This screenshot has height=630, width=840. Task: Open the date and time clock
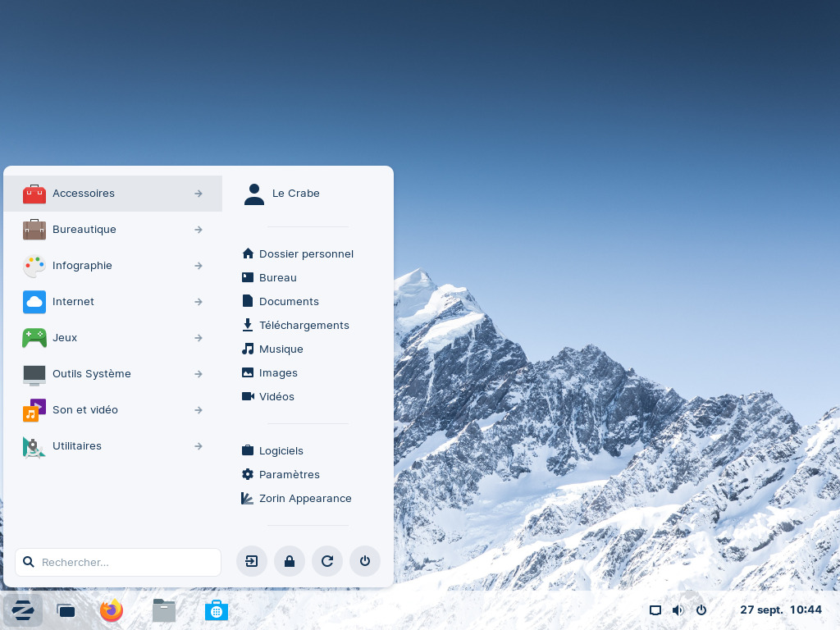[x=781, y=609]
